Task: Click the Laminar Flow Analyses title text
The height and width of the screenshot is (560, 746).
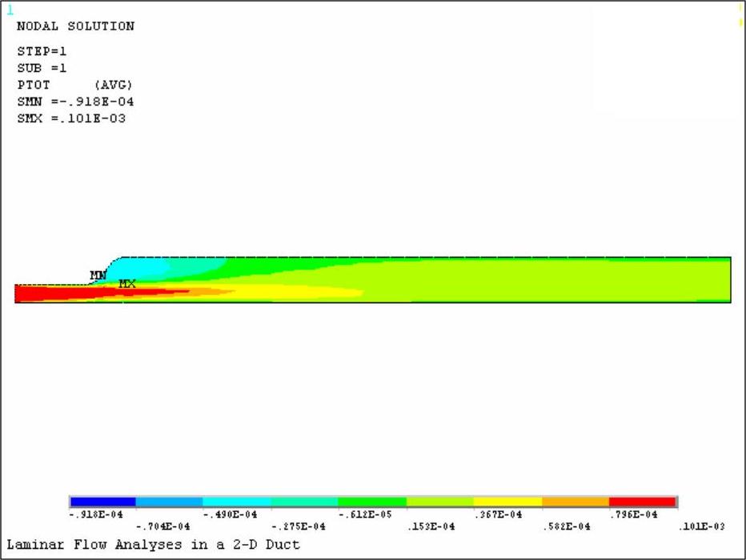Action: tap(153, 544)
